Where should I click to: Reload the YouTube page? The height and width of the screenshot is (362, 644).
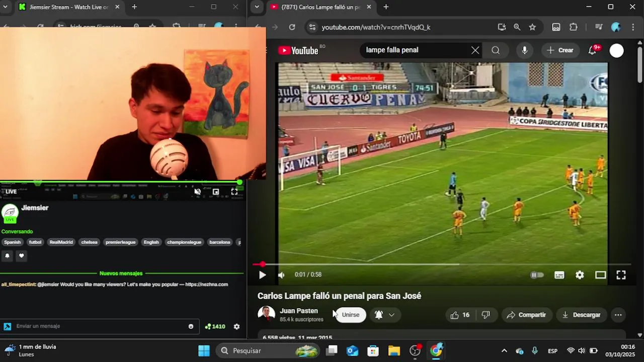292,27
